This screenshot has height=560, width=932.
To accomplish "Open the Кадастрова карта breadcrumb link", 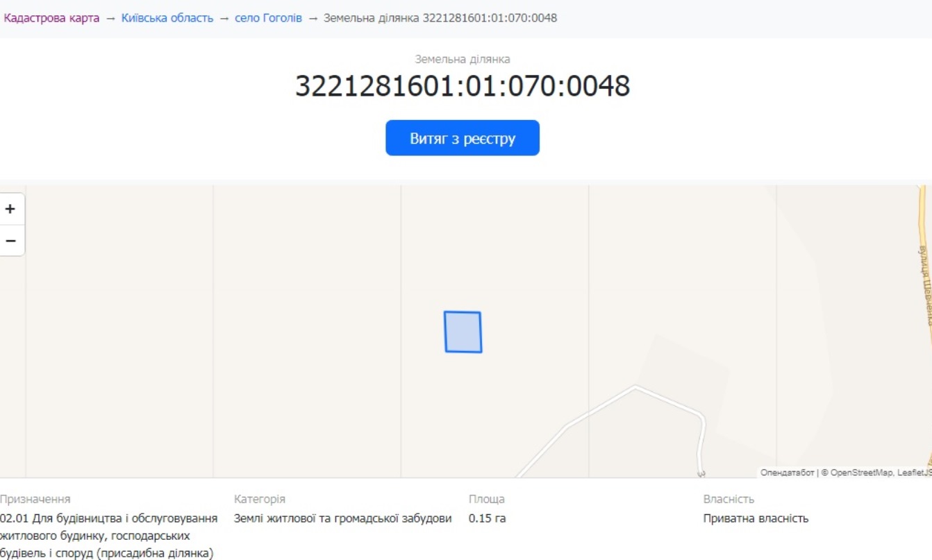I will [x=51, y=18].
